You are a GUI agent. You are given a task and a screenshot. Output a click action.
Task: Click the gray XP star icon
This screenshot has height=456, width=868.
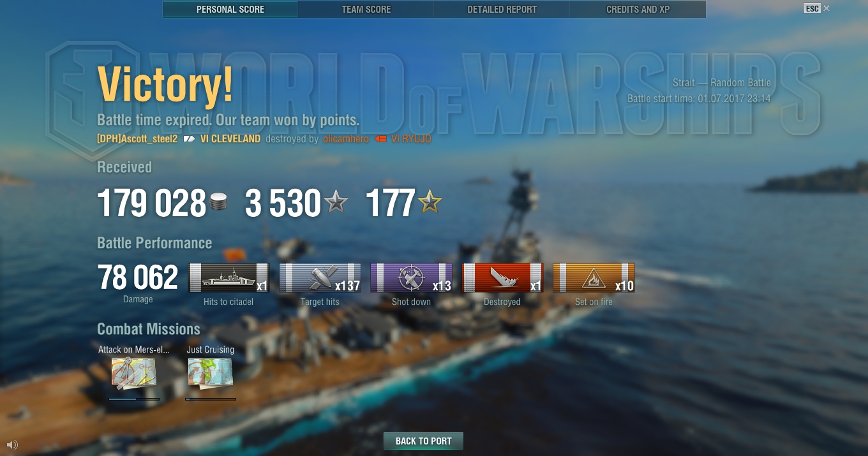point(336,203)
